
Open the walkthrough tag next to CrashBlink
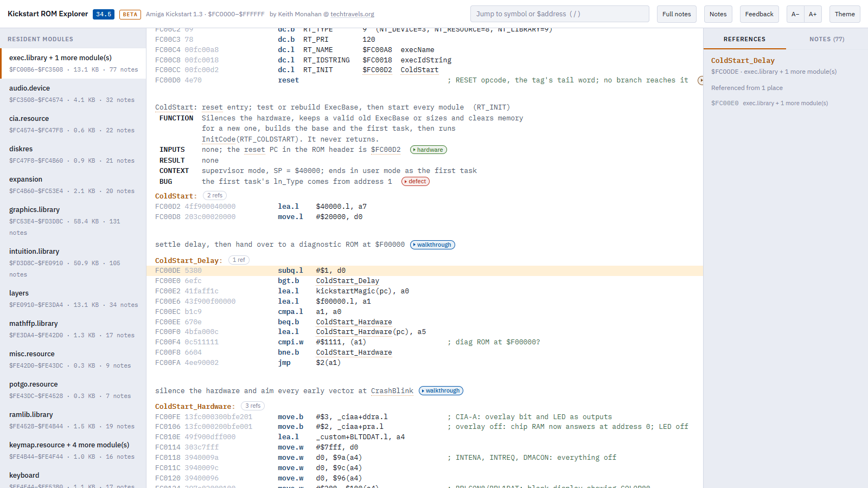click(x=441, y=391)
